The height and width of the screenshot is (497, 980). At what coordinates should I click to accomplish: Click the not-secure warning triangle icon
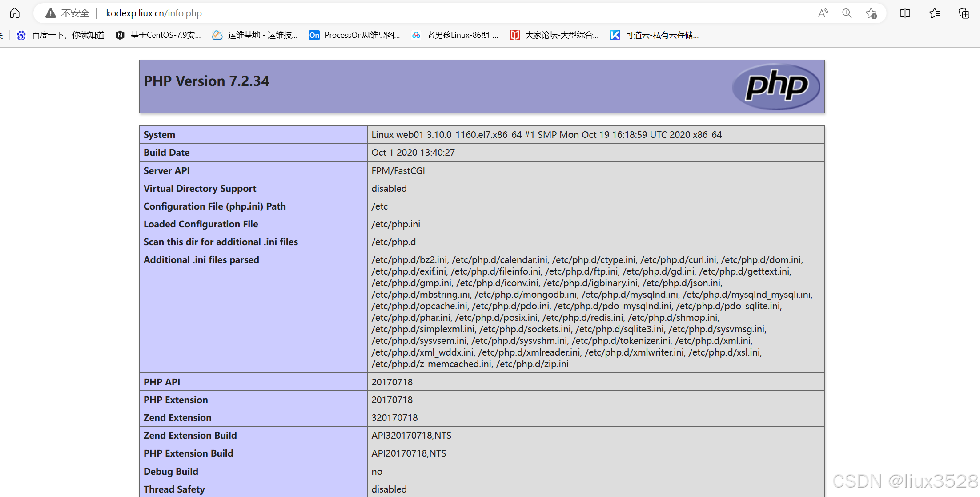coord(51,13)
